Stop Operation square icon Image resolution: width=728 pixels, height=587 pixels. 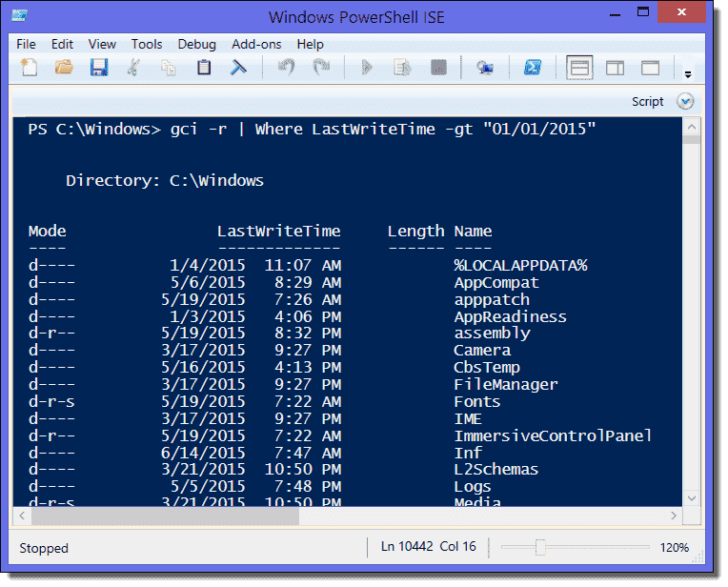438,68
